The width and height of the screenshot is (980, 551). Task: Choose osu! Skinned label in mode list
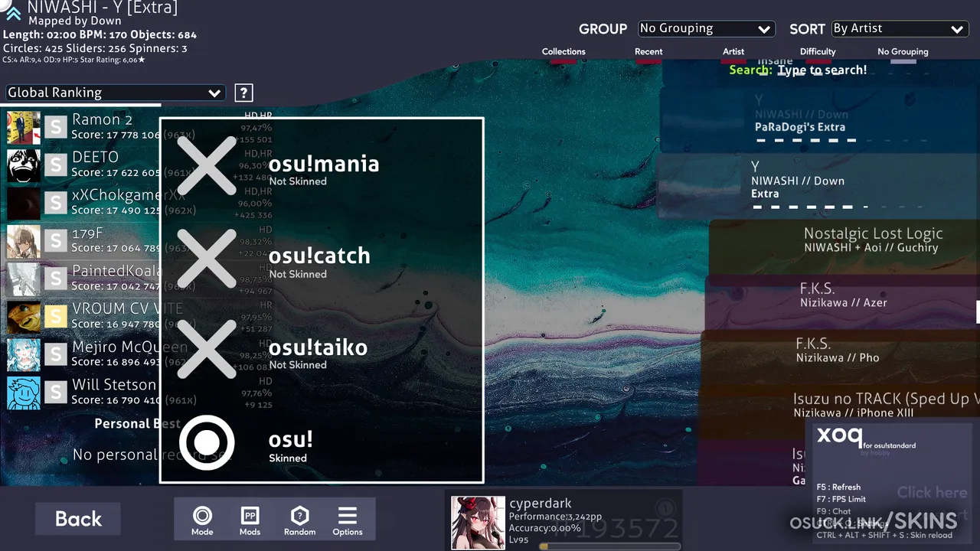(x=290, y=445)
